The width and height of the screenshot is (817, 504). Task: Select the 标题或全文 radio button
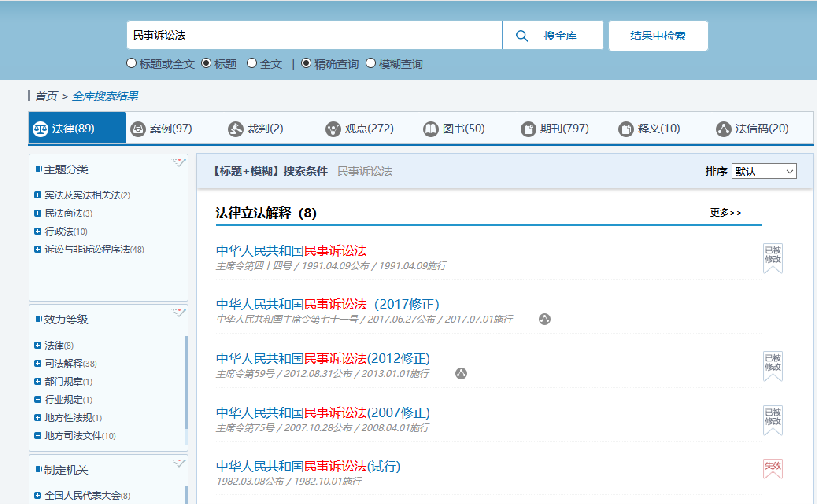[131, 63]
